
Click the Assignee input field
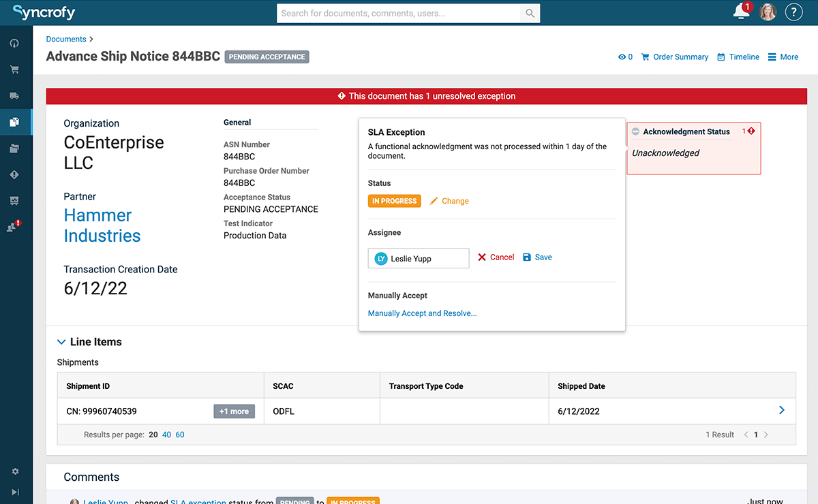pos(419,259)
